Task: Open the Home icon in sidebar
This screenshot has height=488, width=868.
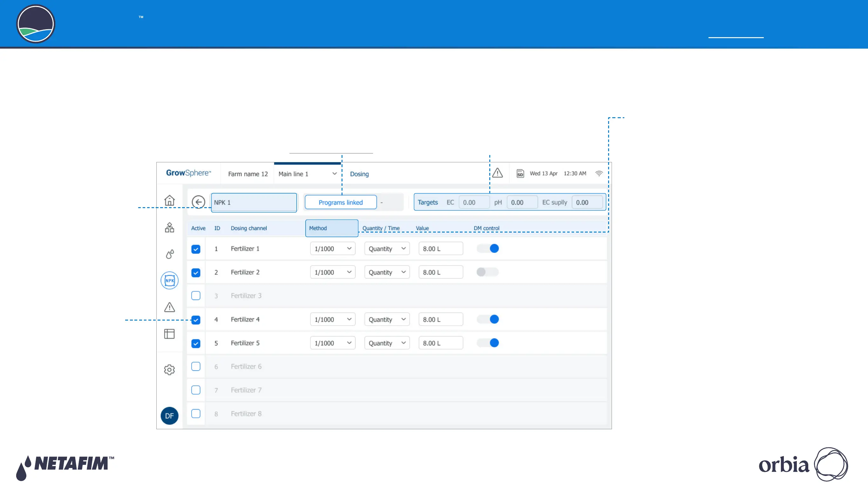Action: [x=169, y=200]
